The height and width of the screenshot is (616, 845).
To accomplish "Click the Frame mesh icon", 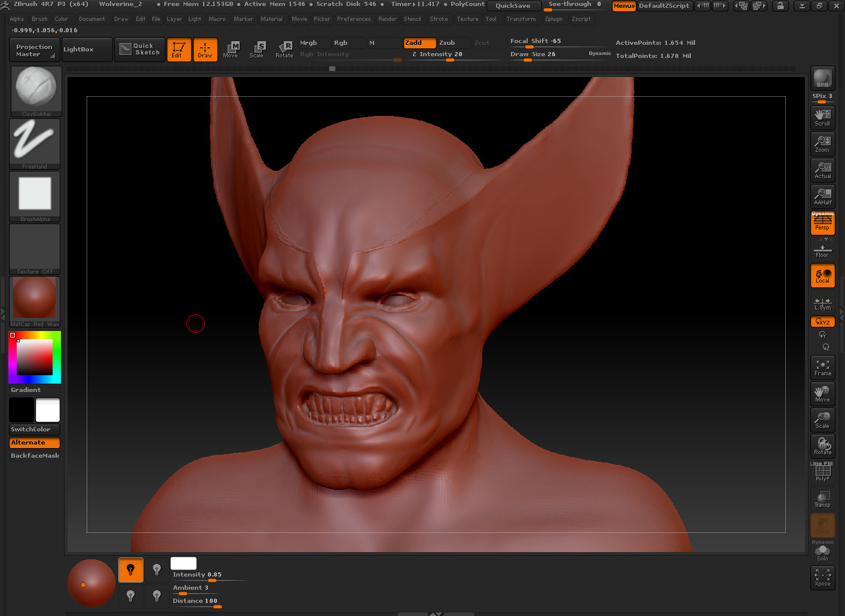I will [x=823, y=367].
